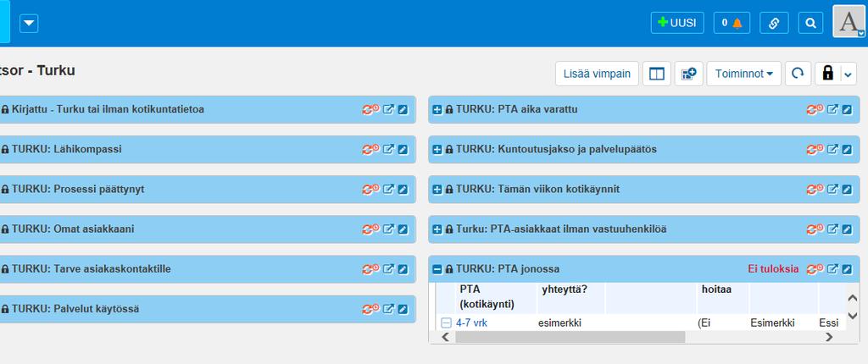This screenshot has height=364, width=868.
Task: Toggle the padlock lock button
Action: pyautogui.click(x=827, y=74)
